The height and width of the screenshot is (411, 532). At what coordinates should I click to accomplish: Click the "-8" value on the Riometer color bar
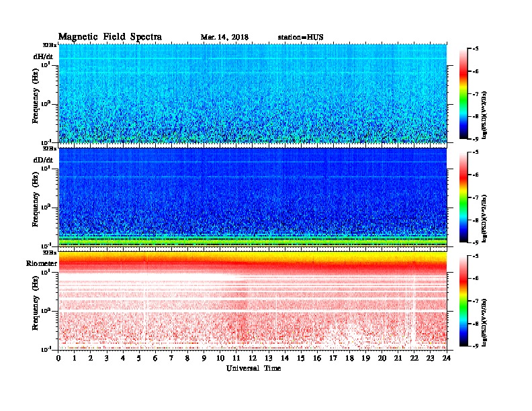(x=476, y=324)
